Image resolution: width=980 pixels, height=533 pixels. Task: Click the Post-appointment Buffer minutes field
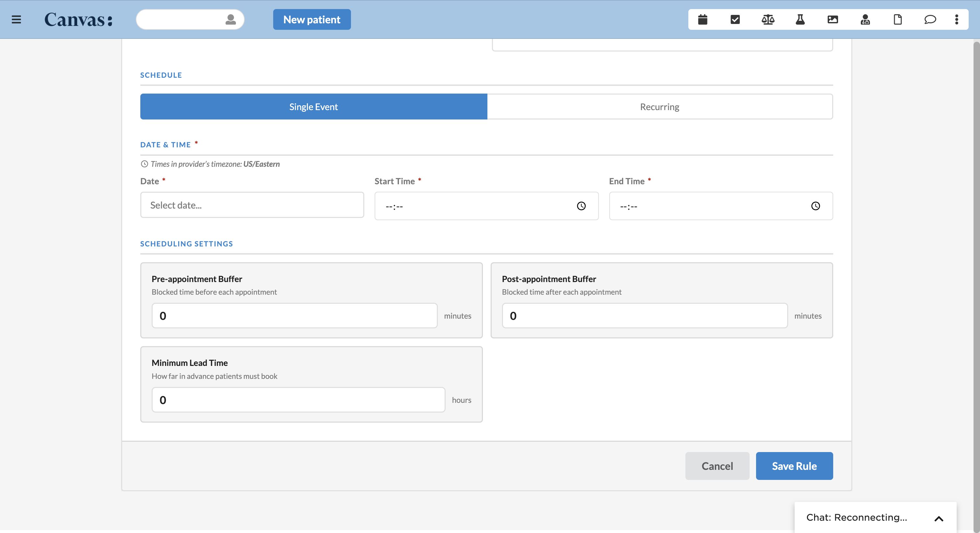tap(645, 315)
